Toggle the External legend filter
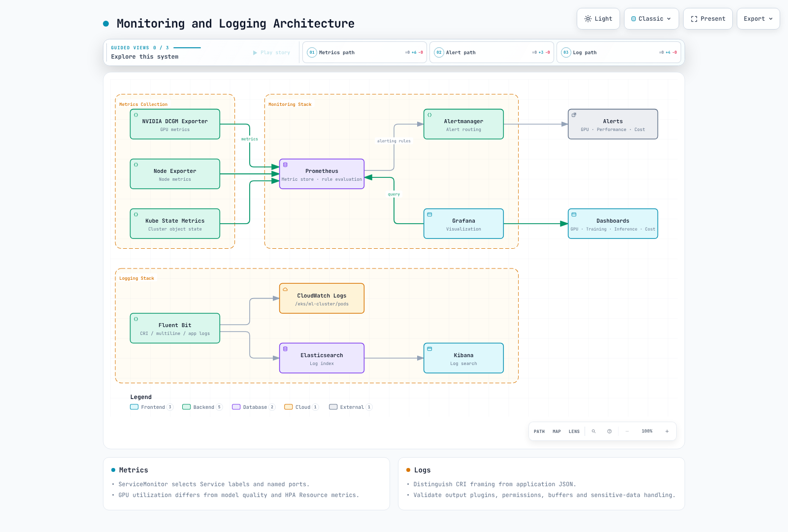Image resolution: width=788 pixels, height=532 pixels. click(x=351, y=407)
